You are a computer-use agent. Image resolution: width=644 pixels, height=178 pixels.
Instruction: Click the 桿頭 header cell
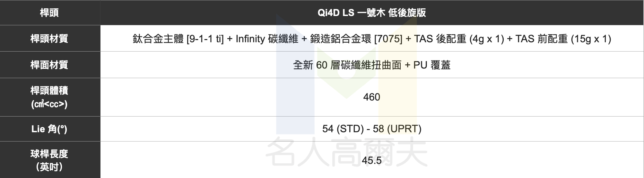click(x=49, y=13)
